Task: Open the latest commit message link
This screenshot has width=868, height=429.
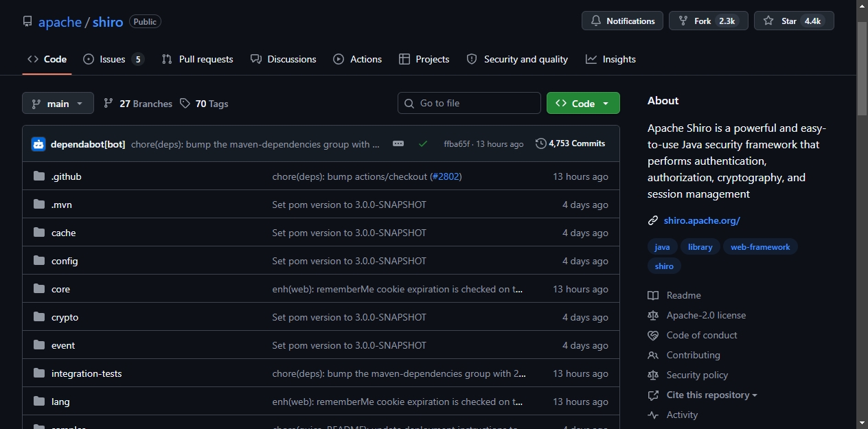Action: coord(255,144)
